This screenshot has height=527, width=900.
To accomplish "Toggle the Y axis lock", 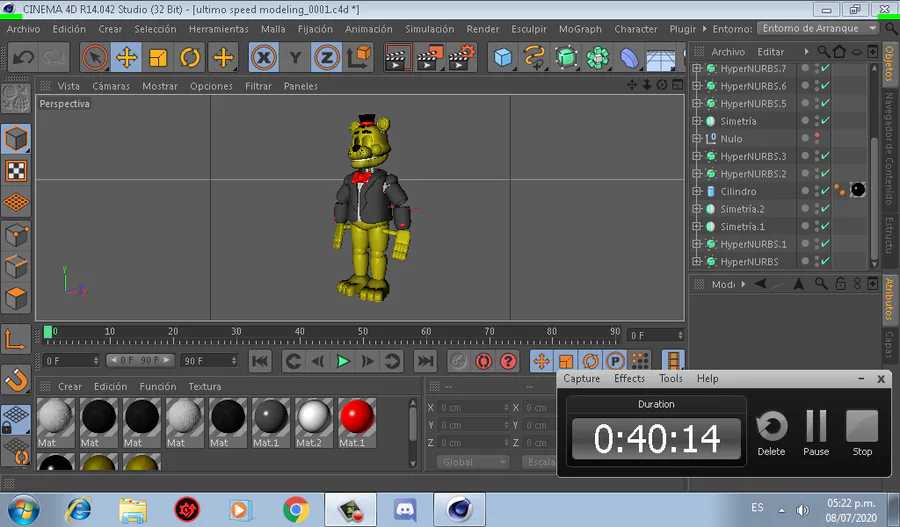I will [x=295, y=57].
